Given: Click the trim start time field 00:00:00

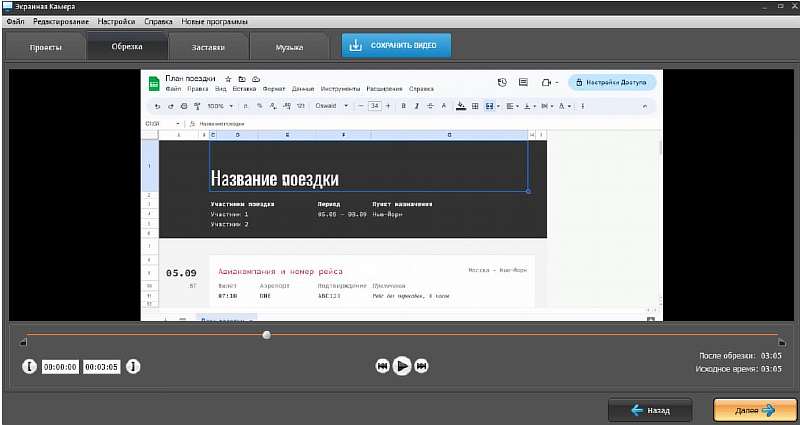Looking at the screenshot, I should pyautogui.click(x=60, y=367).
